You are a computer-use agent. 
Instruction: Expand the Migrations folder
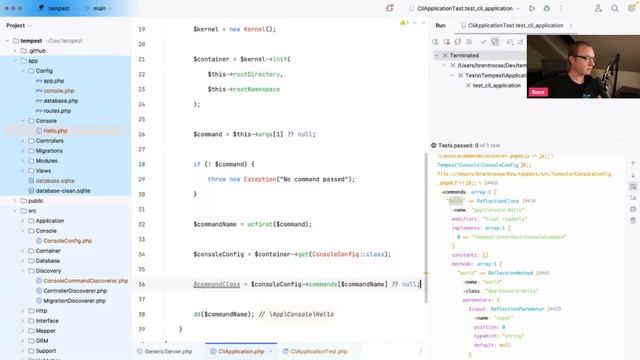tap(22, 151)
